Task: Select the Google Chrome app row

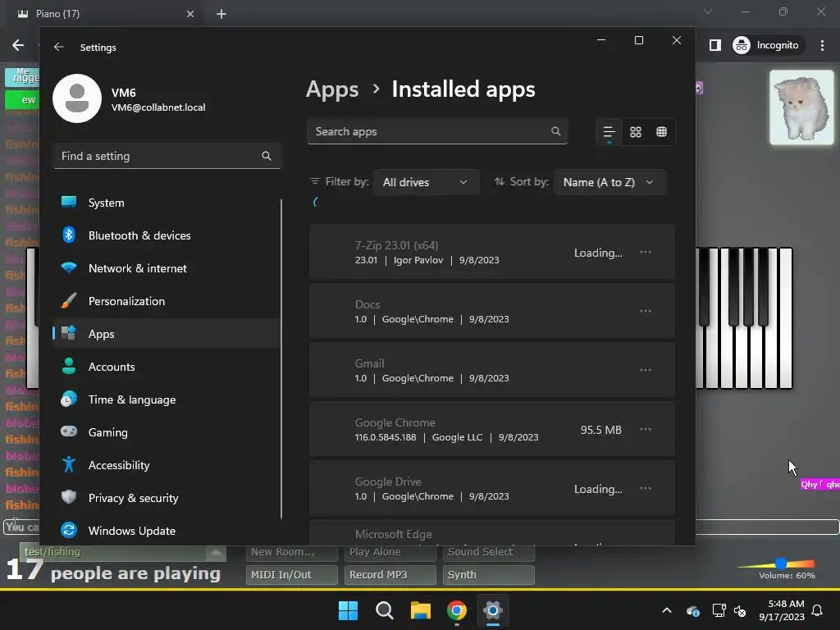Action: (492, 429)
